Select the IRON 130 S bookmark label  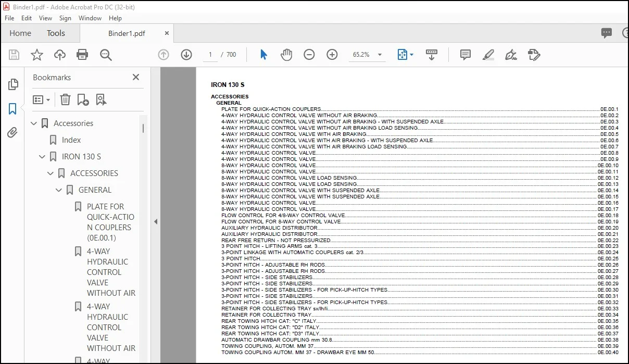[x=81, y=157]
